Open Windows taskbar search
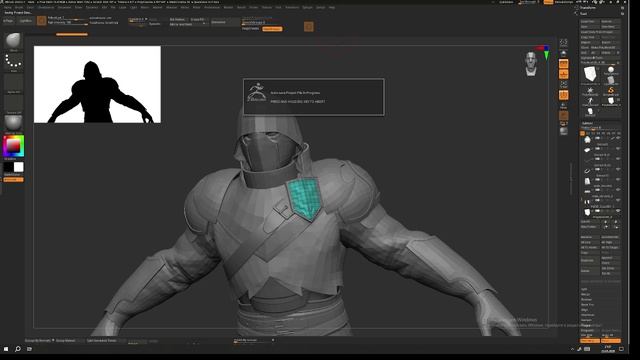The height and width of the screenshot is (360, 640). pyautogui.click(x=18, y=349)
